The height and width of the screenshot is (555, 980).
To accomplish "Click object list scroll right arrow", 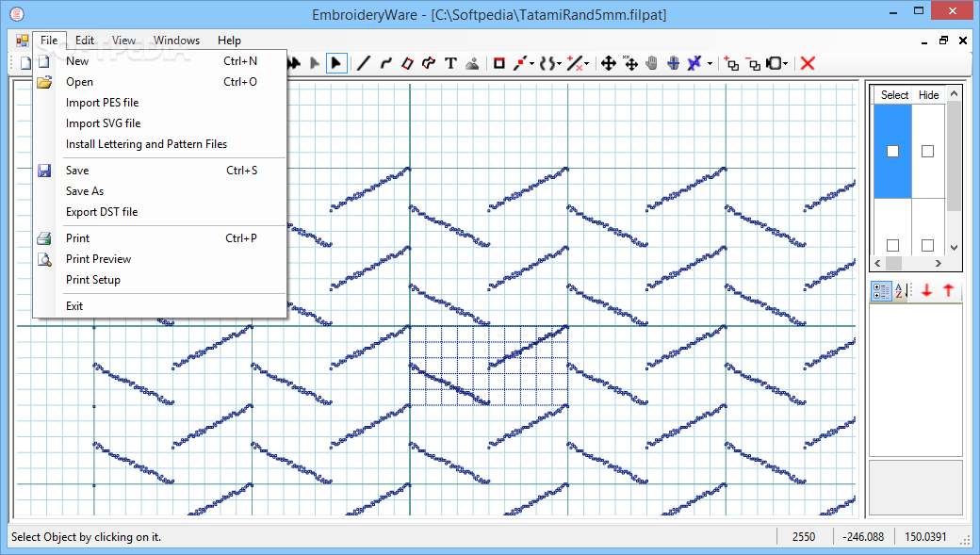I will [x=939, y=264].
